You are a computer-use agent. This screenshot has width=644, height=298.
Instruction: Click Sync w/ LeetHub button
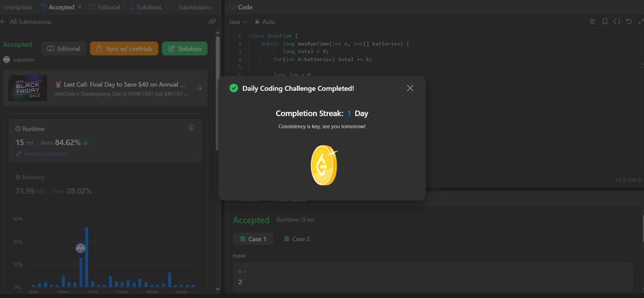click(124, 48)
